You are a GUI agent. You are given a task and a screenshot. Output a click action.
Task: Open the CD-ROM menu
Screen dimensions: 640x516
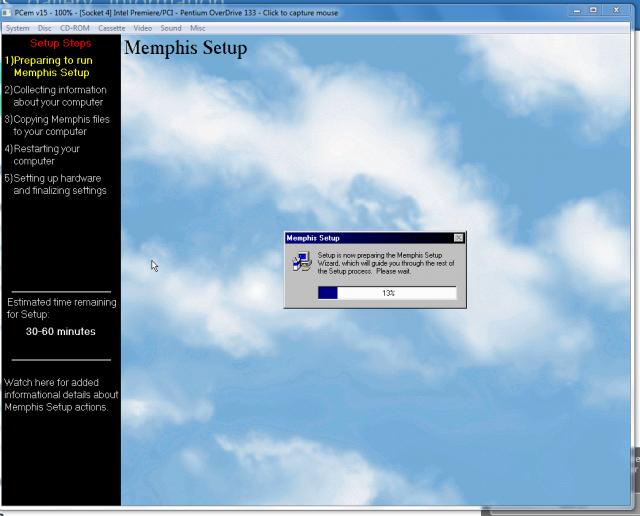click(x=75, y=28)
